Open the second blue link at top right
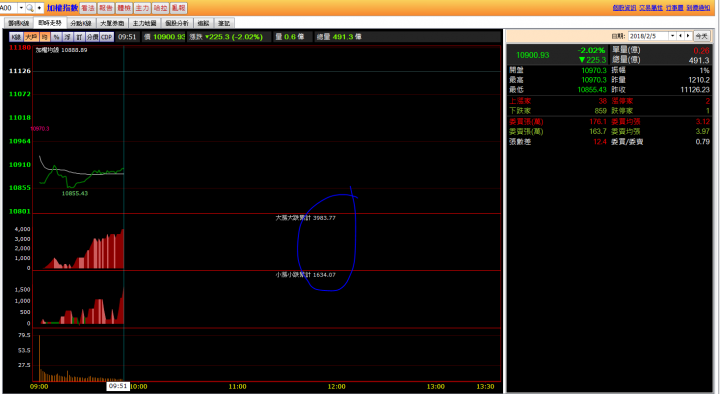 tap(651, 8)
